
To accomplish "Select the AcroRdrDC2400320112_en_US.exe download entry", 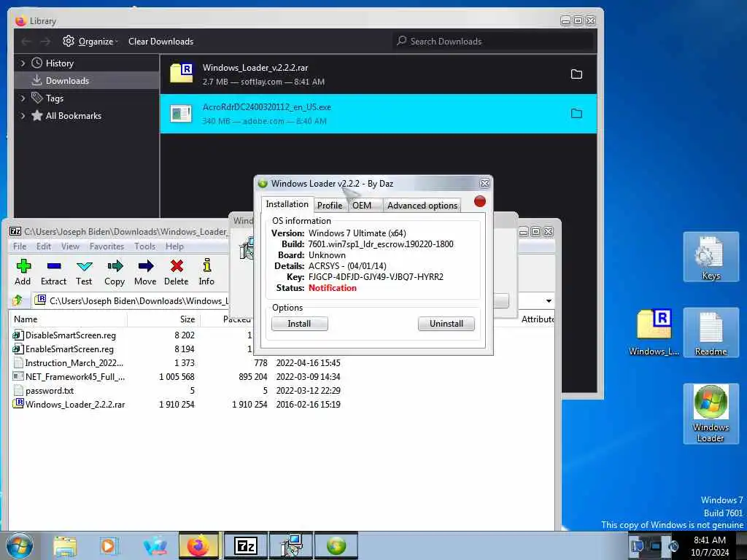I will coord(379,114).
